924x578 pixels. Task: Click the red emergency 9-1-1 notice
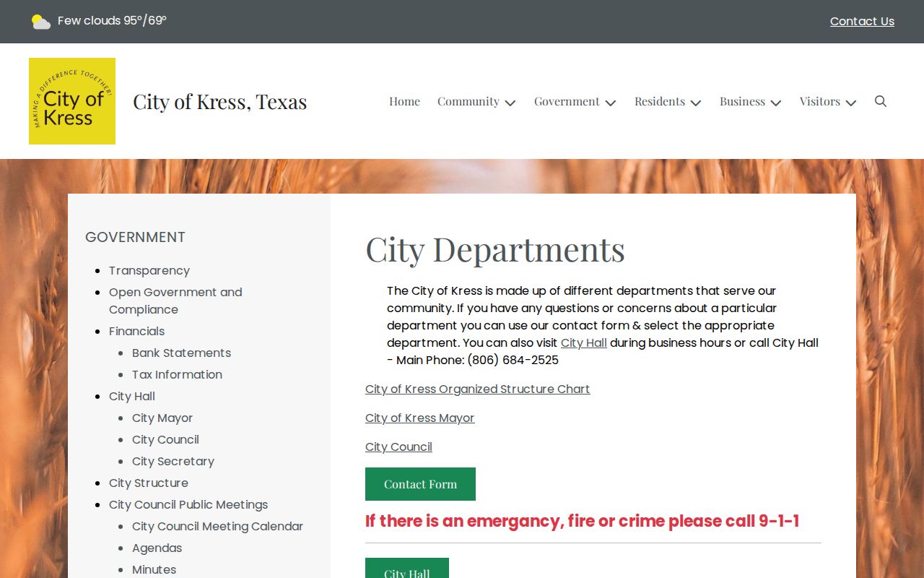click(582, 521)
